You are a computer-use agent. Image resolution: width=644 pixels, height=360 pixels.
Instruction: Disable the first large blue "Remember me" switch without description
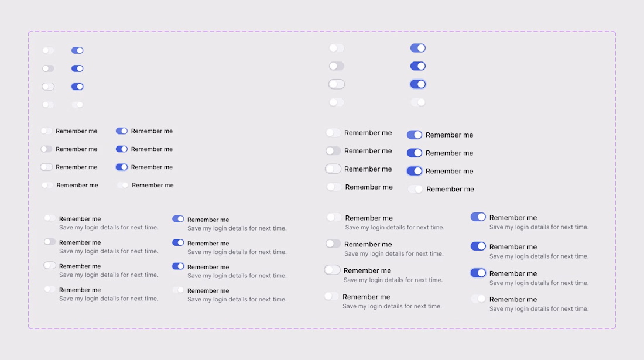[x=415, y=135]
